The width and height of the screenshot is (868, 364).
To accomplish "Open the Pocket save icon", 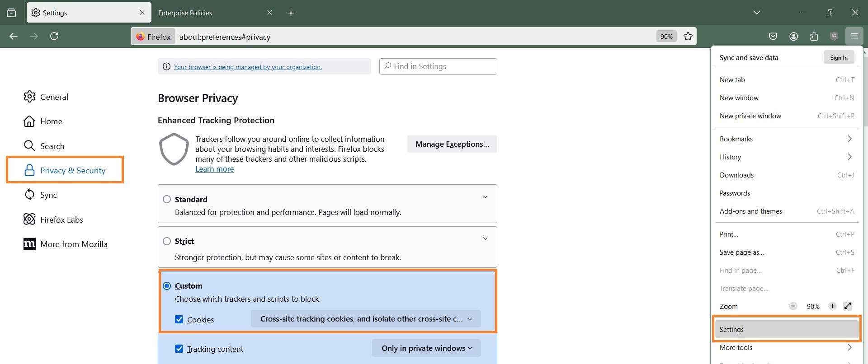I will click(773, 36).
